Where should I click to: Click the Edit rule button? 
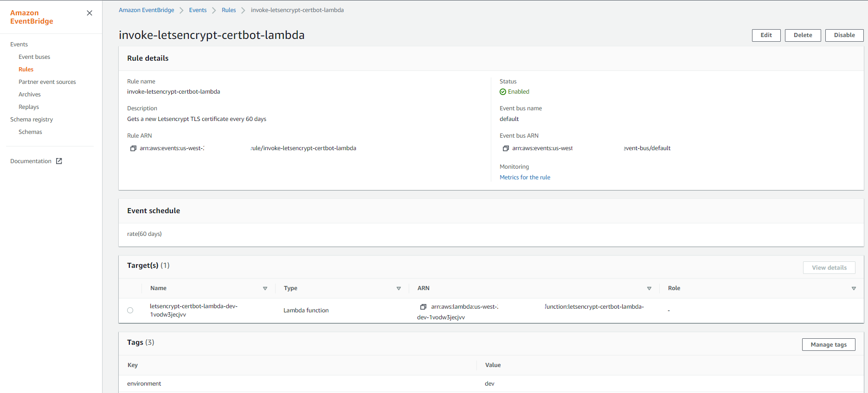click(x=766, y=35)
